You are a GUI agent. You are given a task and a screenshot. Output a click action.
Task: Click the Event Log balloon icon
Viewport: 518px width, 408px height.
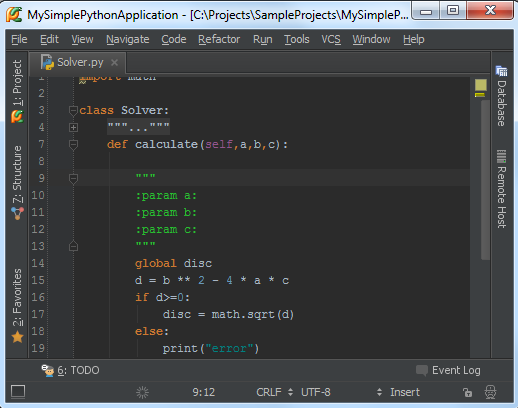(422, 370)
